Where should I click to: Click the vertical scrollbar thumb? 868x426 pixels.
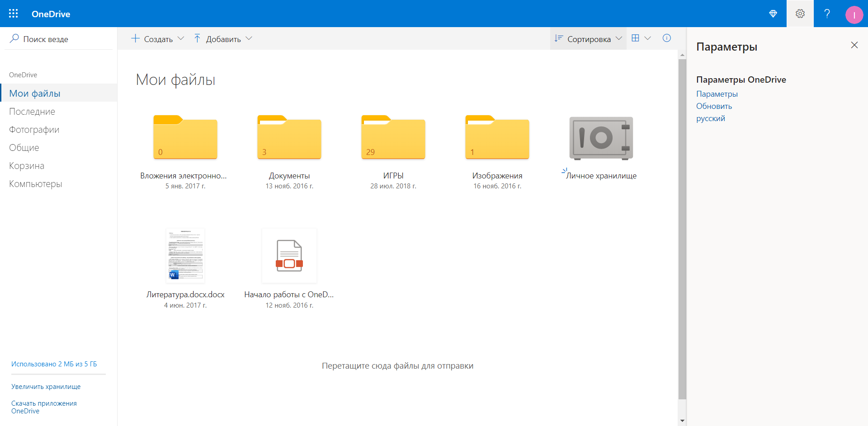click(682, 229)
